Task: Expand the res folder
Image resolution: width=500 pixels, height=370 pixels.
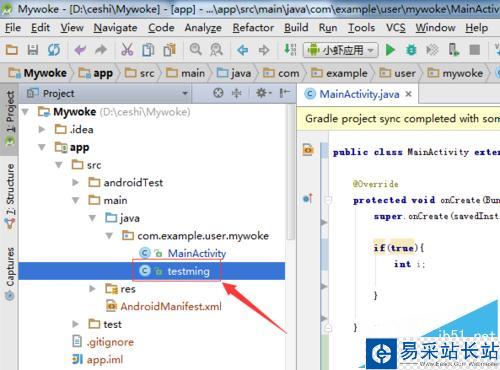Action: coord(92,289)
